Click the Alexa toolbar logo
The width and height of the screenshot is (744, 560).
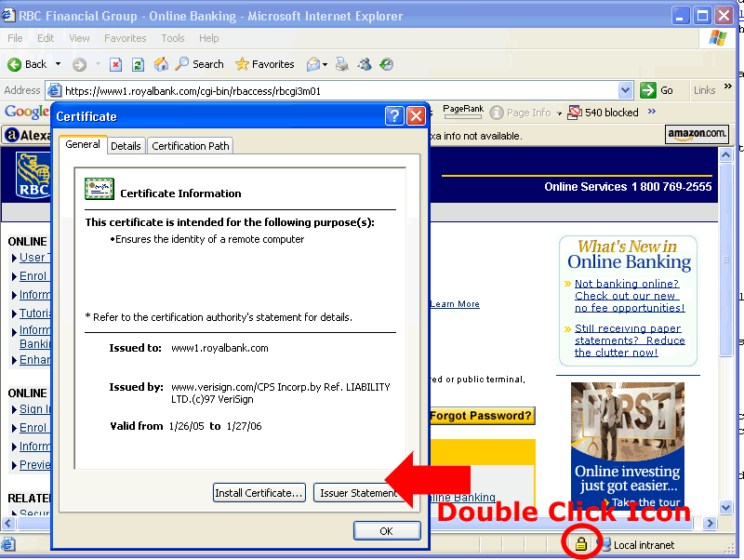click(28, 135)
